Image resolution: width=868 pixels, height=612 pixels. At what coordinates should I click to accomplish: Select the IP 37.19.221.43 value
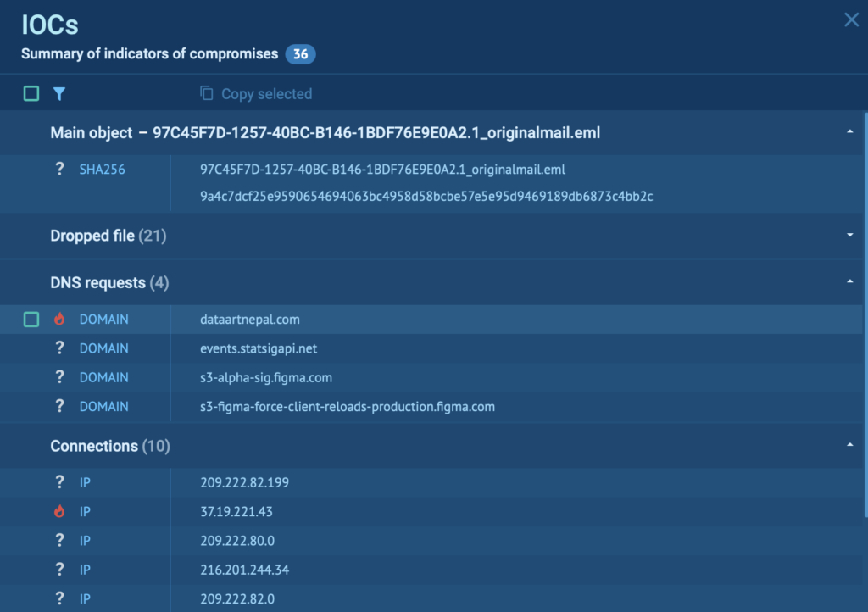tap(236, 512)
